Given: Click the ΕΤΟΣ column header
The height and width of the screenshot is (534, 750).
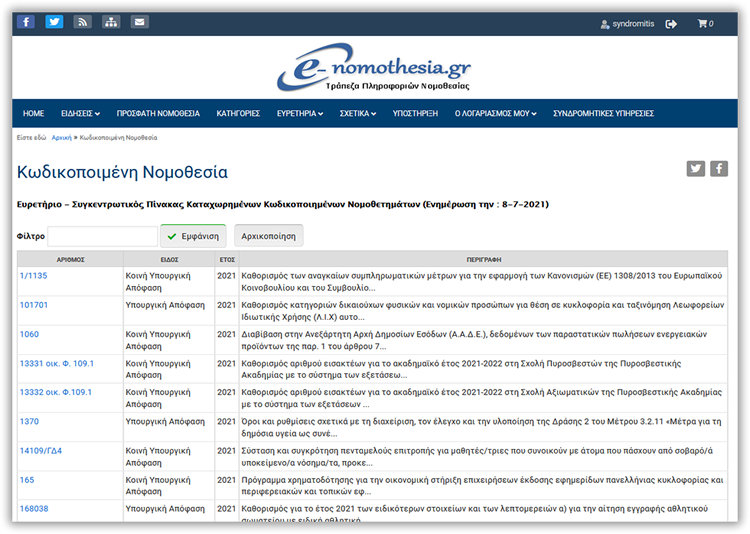Looking at the screenshot, I should tap(227, 259).
